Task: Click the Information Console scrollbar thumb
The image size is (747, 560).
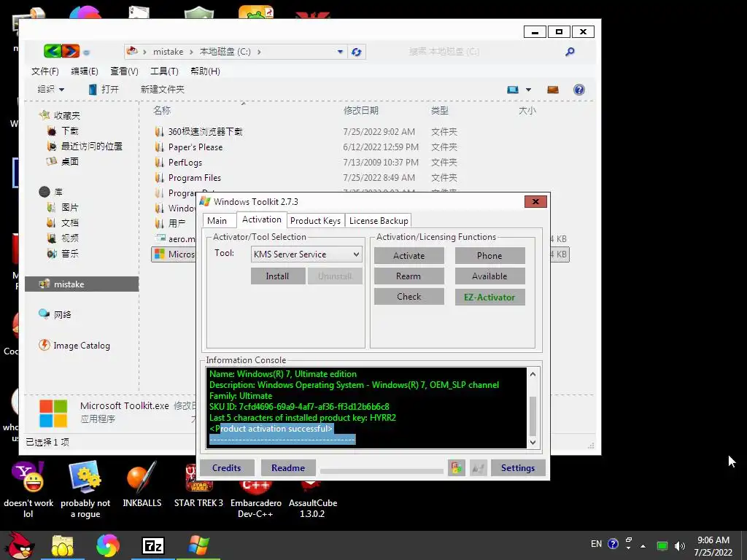Action: (x=533, y=416)
